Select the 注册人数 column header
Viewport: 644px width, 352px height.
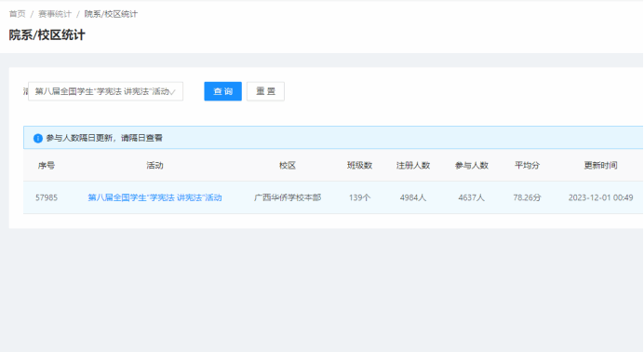pos(413,166)
